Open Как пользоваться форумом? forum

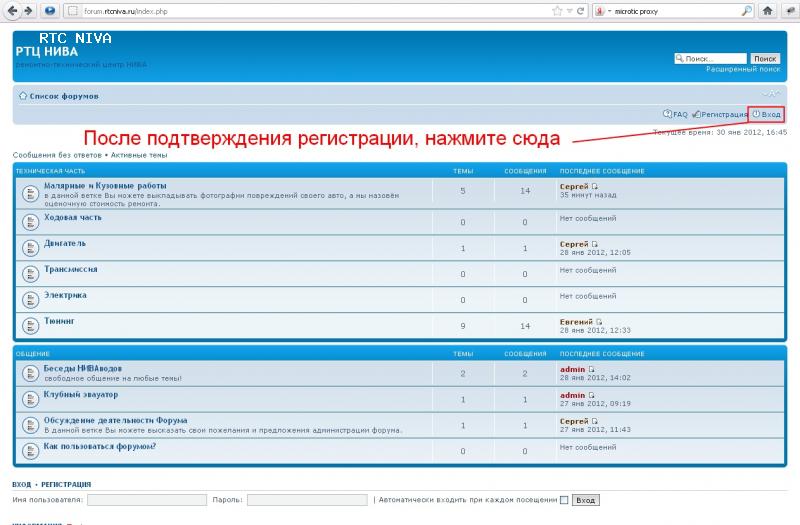click(99, 446)
